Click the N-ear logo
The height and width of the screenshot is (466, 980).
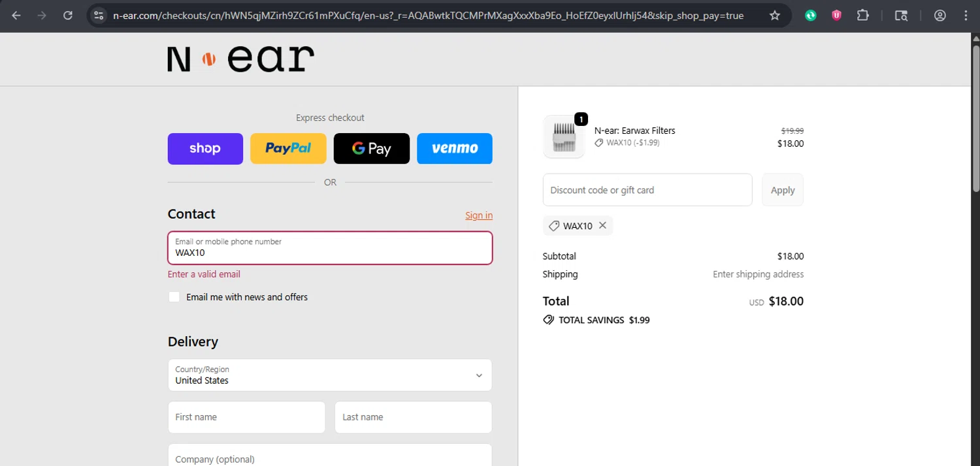[240, 59]
